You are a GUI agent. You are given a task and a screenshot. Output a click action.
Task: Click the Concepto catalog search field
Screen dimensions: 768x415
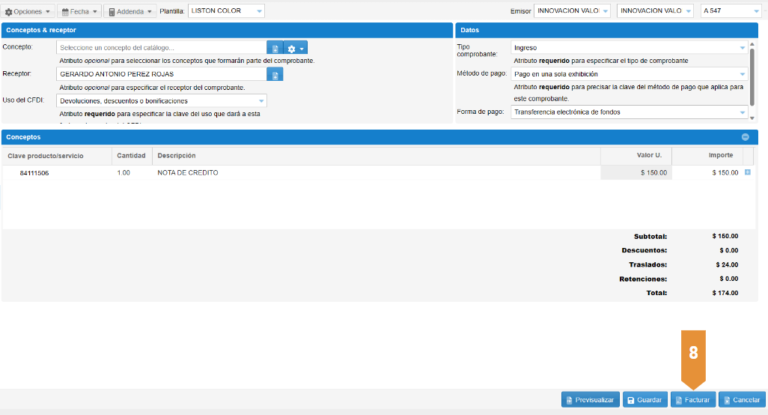[x=161, y=48]
